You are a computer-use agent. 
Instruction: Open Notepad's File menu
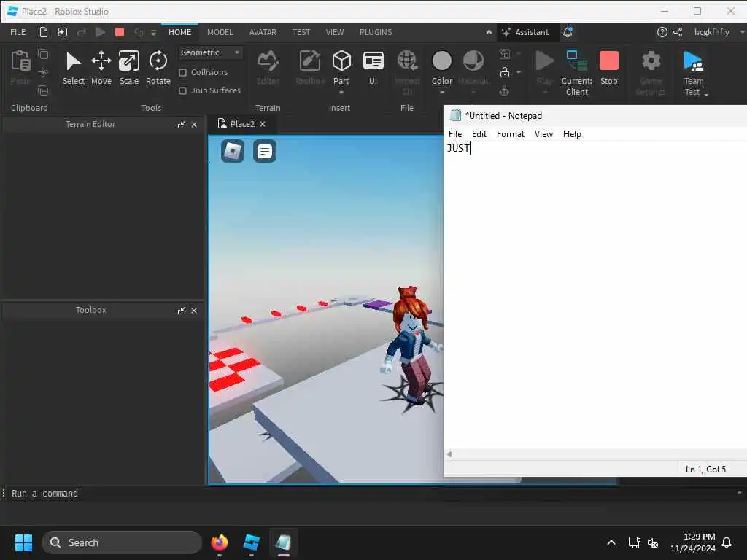pyautogui.click(x=455, y=134)
